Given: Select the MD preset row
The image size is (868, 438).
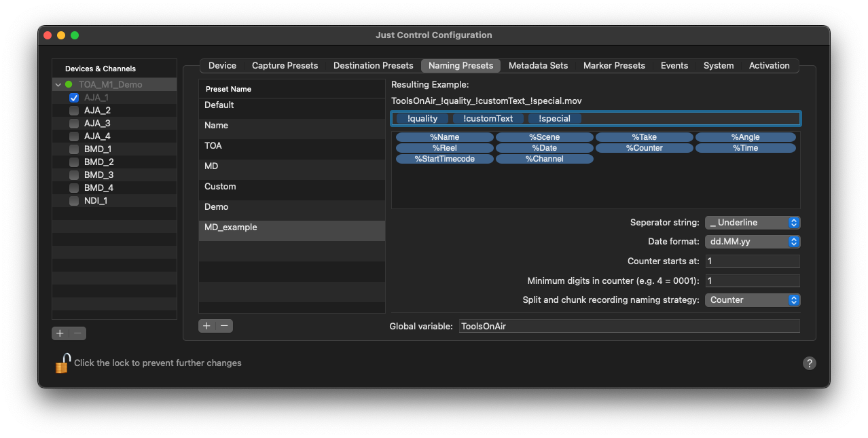Looking at the screenshot, I should [x=292, y=170].
